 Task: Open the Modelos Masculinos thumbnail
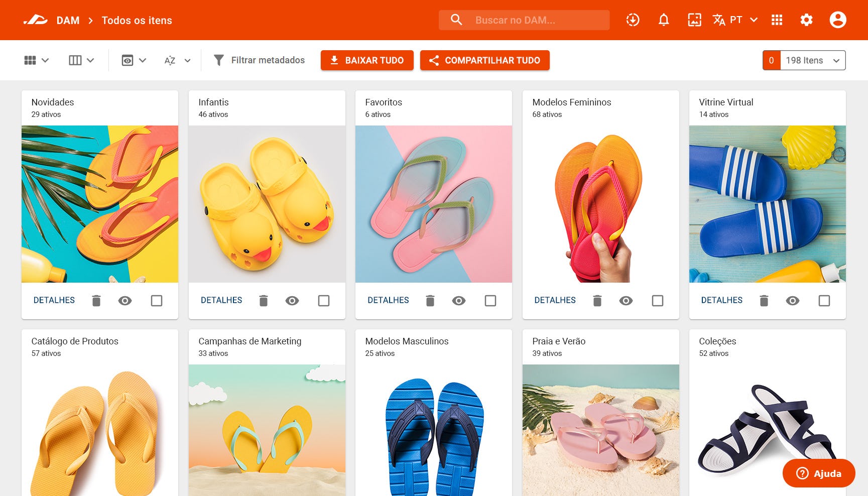pos(434,430)
